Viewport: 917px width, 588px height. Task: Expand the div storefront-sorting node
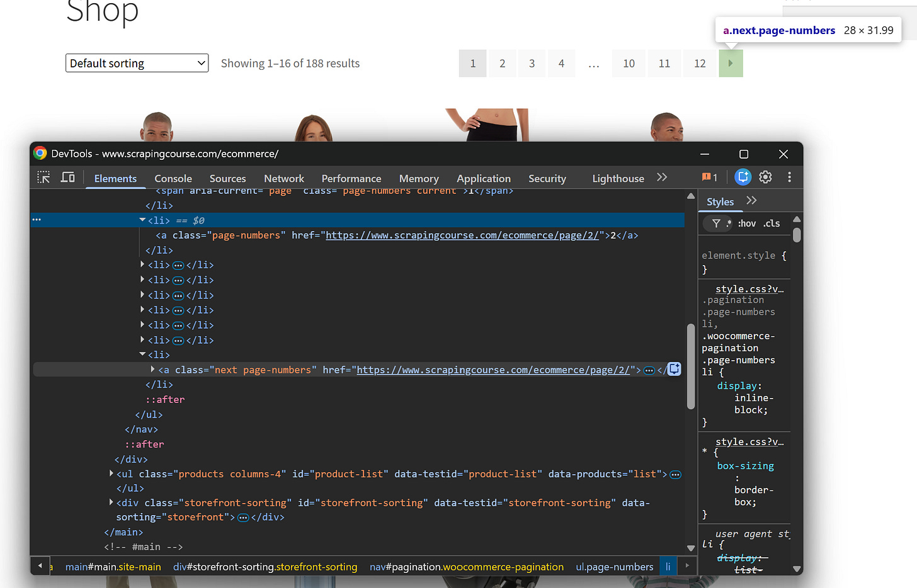[x=111, y=502]
